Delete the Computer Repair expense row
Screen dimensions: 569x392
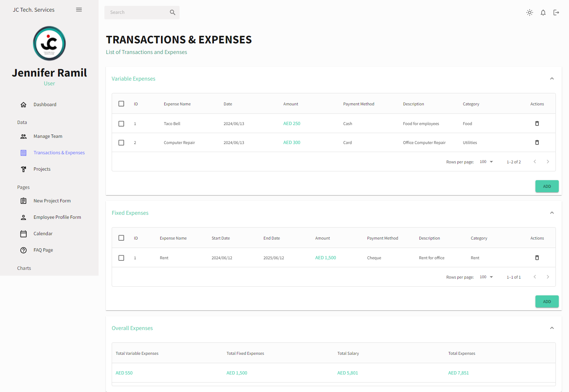tap(537, 143)
